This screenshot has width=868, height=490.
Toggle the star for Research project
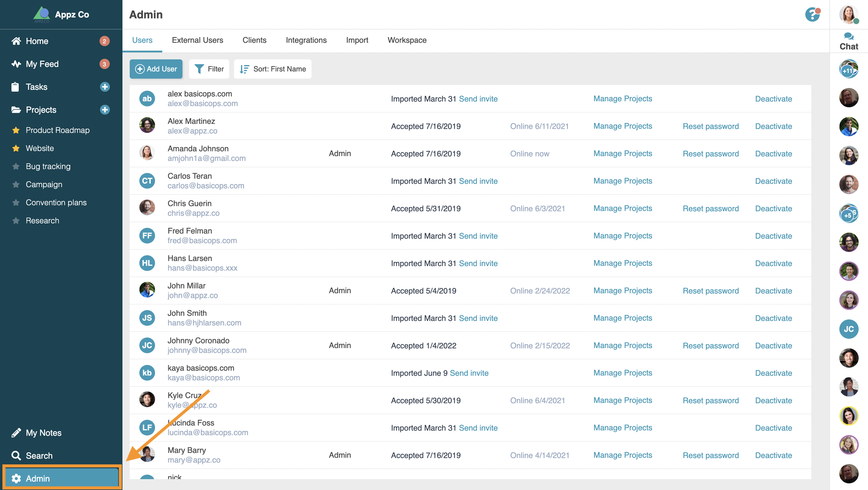tap(16, 221)
